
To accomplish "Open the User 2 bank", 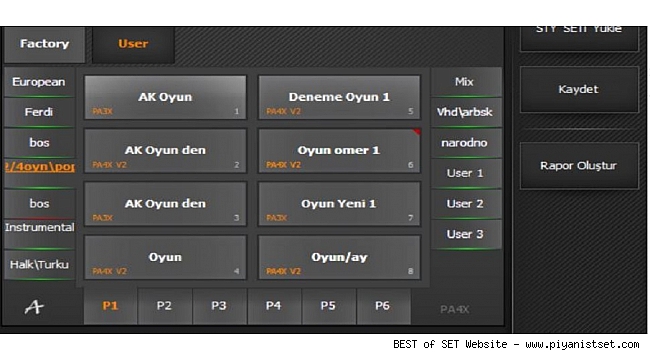I will click(x=466, y=204).
